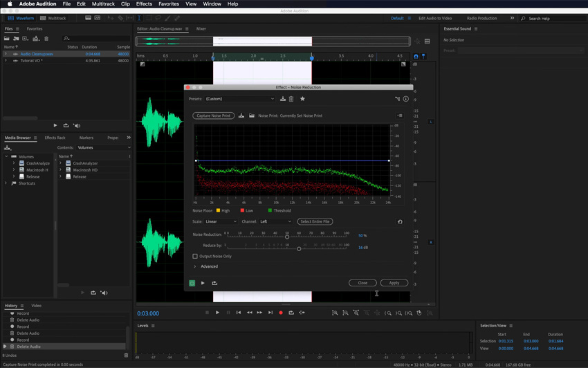
Task: Click Apply in Noise Reduction dialog
Action: tap(394, 283)
